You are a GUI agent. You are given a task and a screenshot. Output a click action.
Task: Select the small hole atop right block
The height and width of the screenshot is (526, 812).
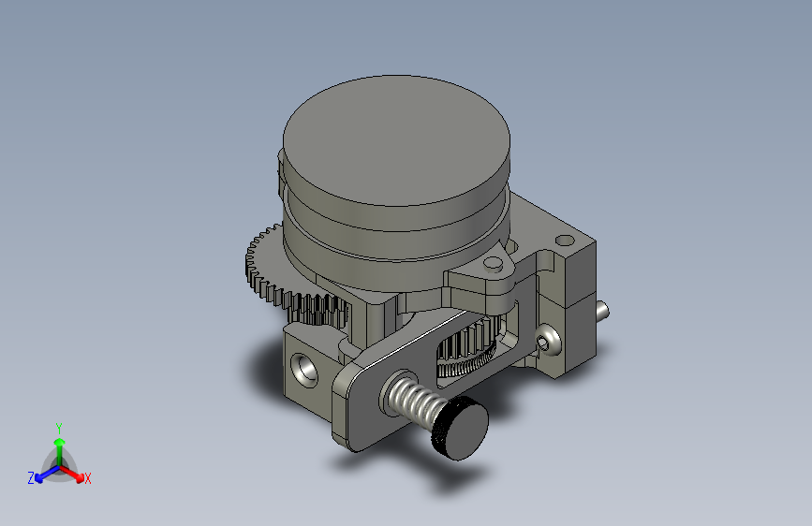pyautogui.click(x=565, y=241)
